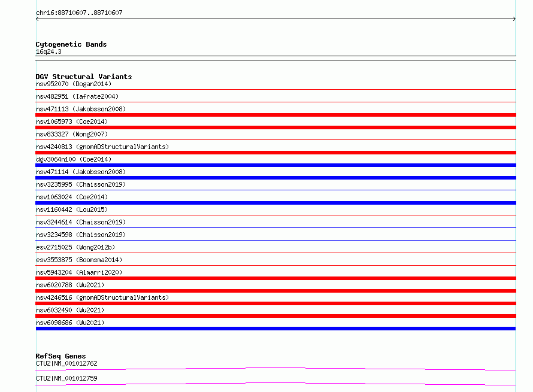Click the thick blue bar under dgv3064n100
The image size is (533, 392).
point(275,165)
